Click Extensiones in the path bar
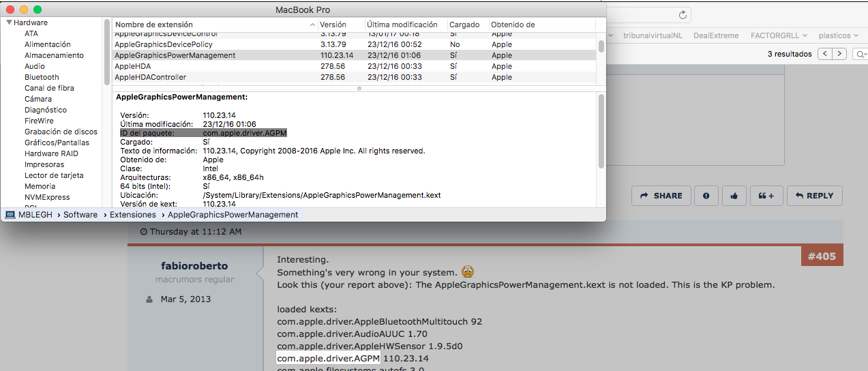The width and height of the screenshot is (868, 371). click(133, 214)
